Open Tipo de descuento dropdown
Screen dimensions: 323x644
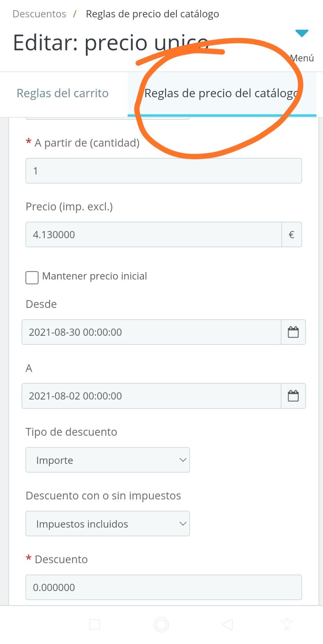[107, 460]
